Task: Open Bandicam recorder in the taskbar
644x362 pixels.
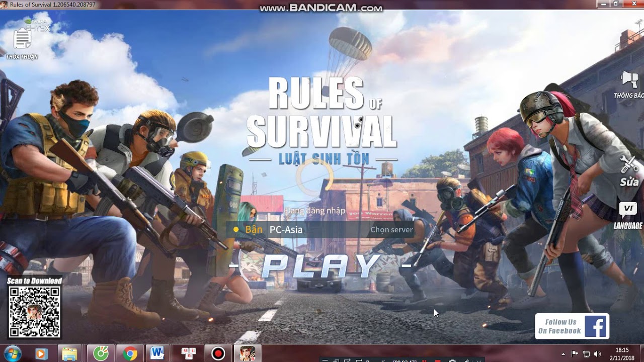Action: [x=218, y=354]
